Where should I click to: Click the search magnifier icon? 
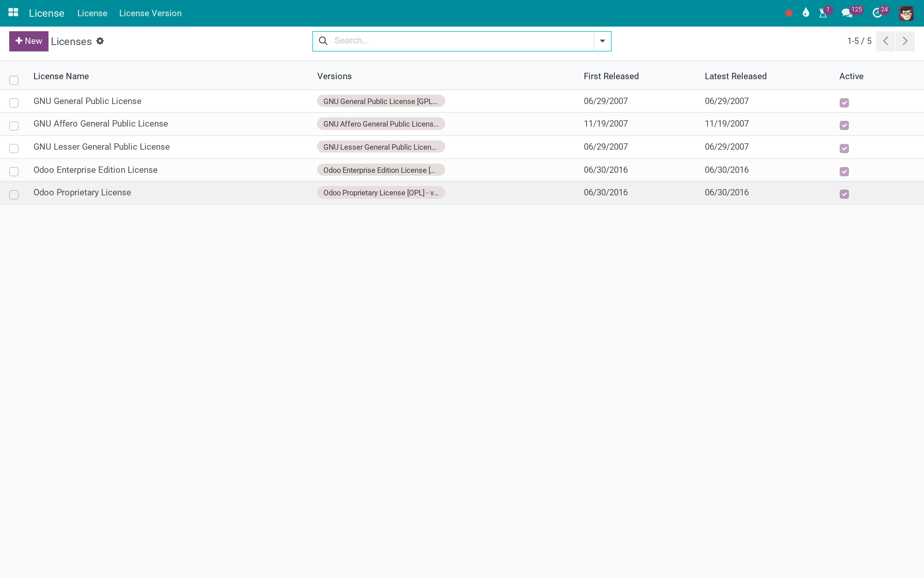tap(323, 41)
